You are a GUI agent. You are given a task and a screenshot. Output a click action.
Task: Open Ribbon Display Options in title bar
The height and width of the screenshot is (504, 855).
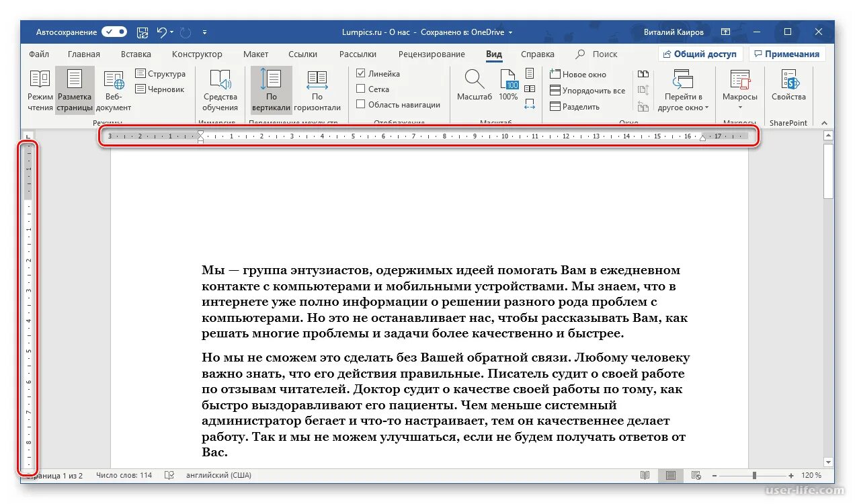click(x=725, y=32)
